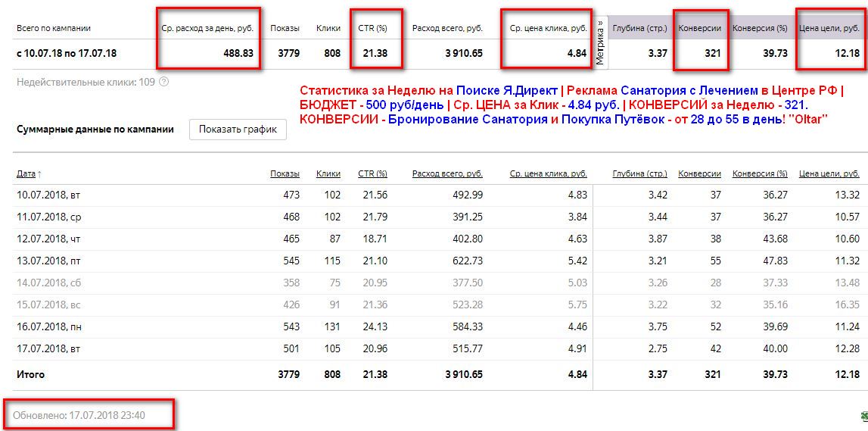The height and width of the screenshot is (431, 868).
Task: Click Ср. расход за день summary header
Action: coord(207,28)
